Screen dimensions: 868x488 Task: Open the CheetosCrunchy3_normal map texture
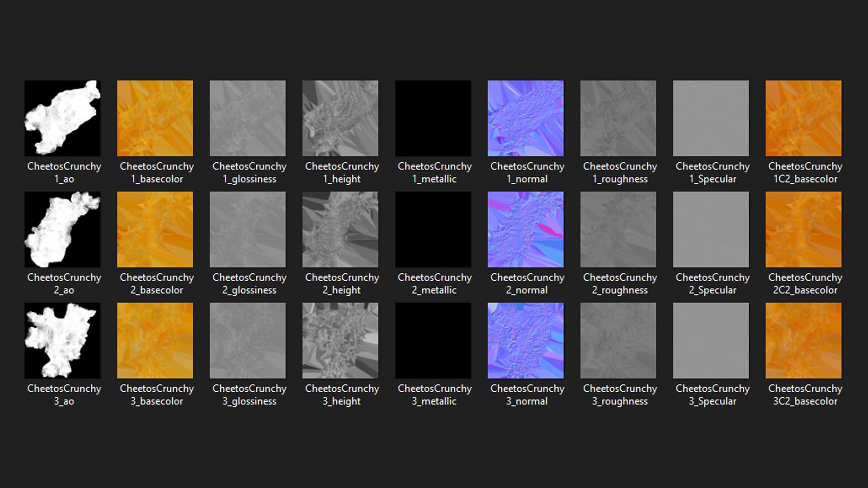click(x=526, y=341)
